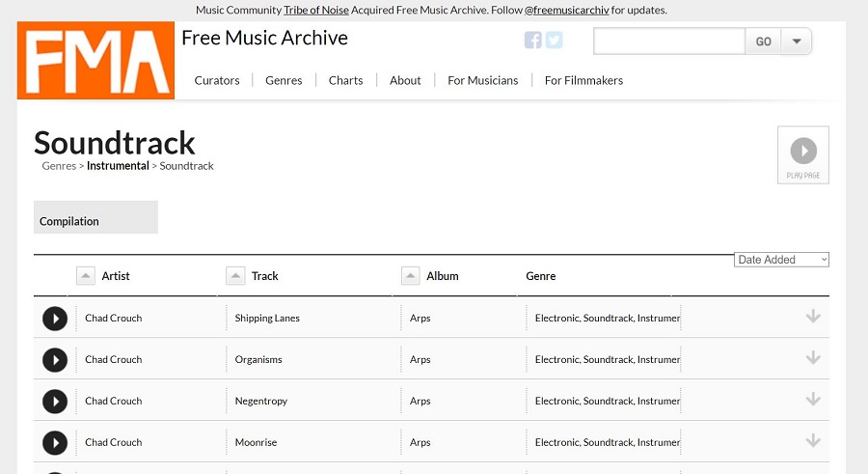The image size is (868, 474).
Task: Open Chad Crouch artist in Organisms row
Action: (114, 359)
